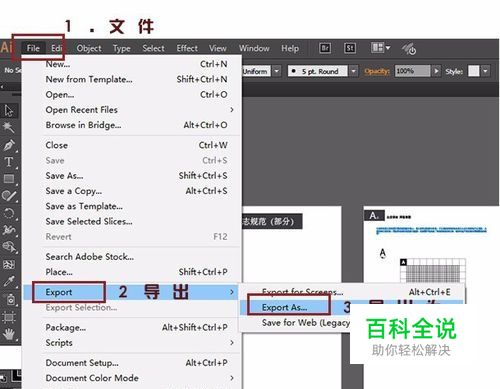The image size is (500, 389).
Task: Open the View menu
Action: 218,49
